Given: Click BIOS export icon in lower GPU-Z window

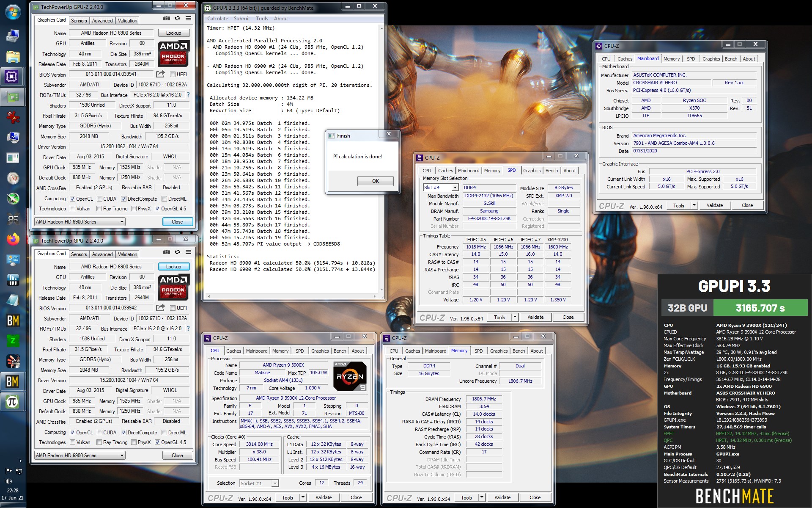Looking at the screenshot, I should [160, 308].
